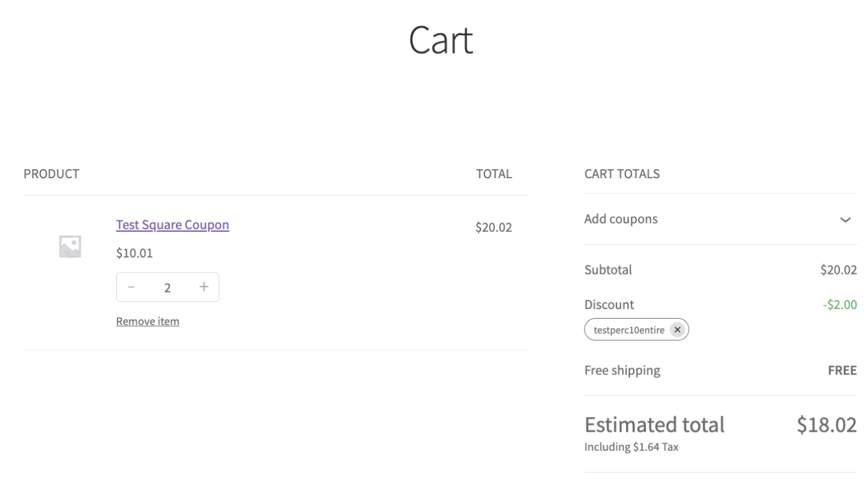The height and width of the screenshot is (493, 868).
Task: Click the $18.02 estimated total amount
Action: pos(827,425)
